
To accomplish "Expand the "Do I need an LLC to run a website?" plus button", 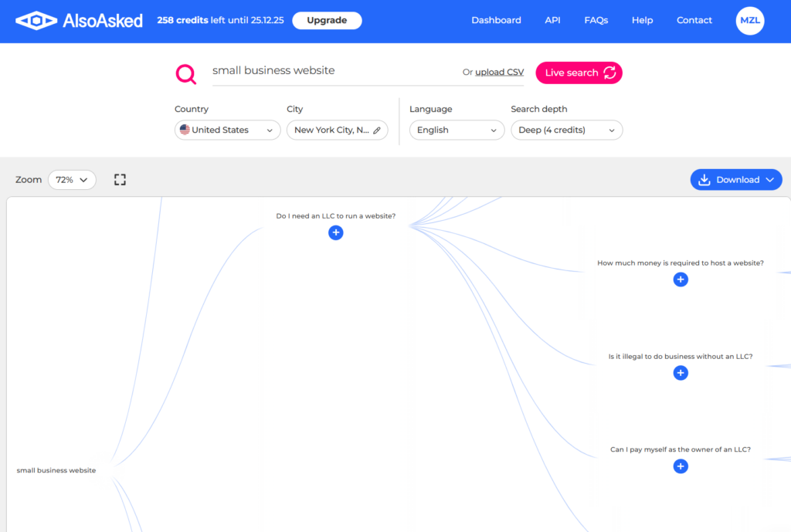I will click(336, 232).
